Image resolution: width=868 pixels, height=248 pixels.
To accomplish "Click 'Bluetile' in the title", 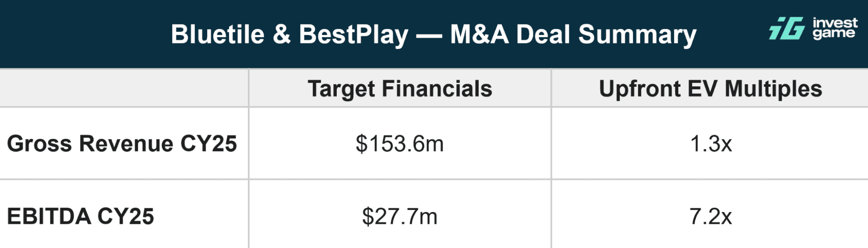I will [x=218, y=34].
